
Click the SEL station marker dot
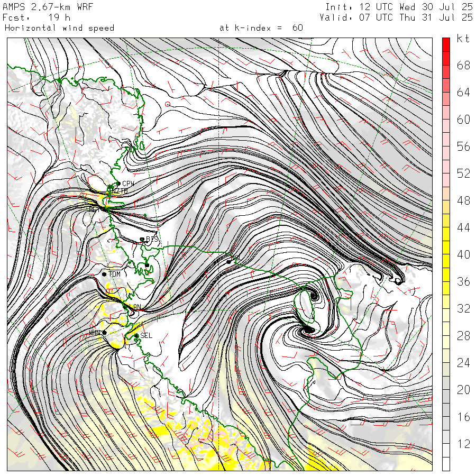click(x=136, y=336)
